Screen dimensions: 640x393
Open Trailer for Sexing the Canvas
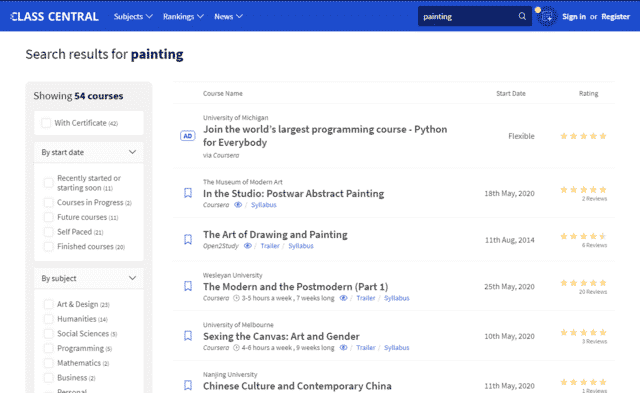click(366, 348)
